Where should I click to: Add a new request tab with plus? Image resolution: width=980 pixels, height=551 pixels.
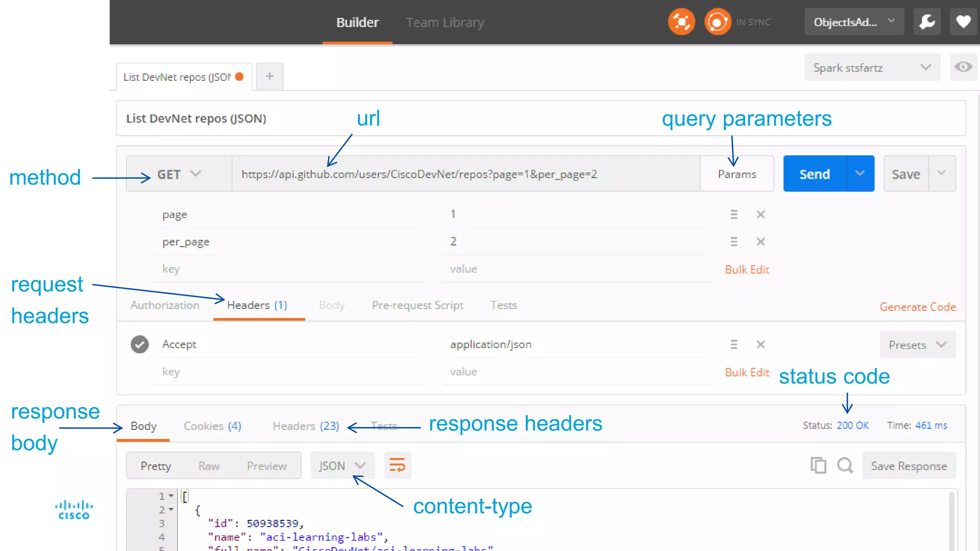tap(270, 77)
